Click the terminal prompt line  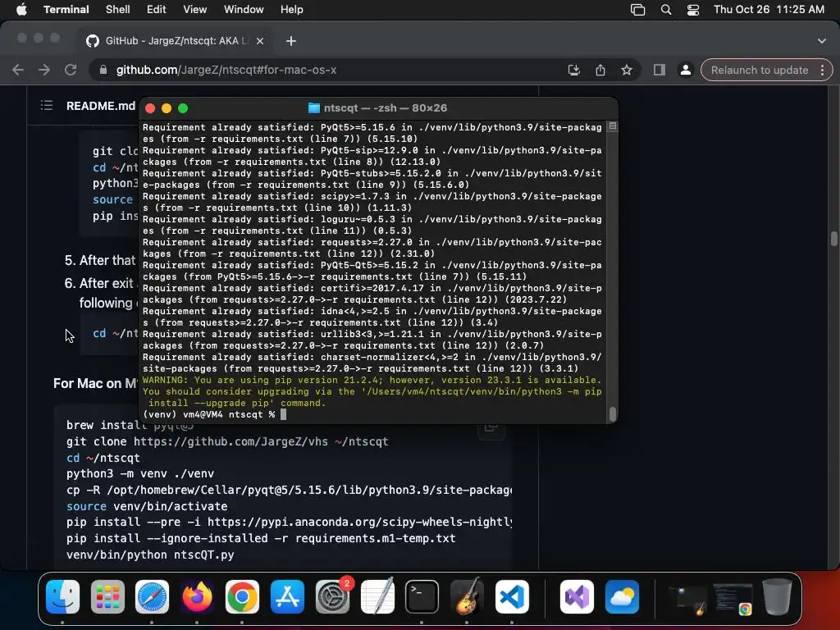point(214,414)
